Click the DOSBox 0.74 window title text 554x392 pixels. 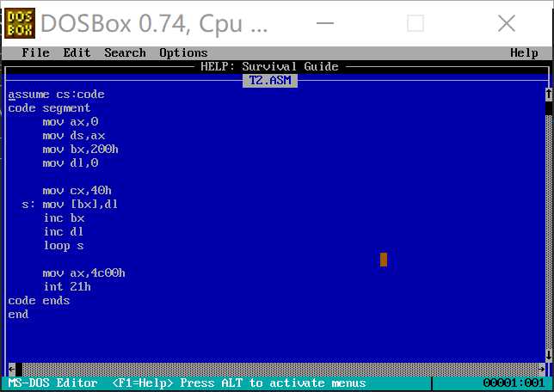coord(154,24)
